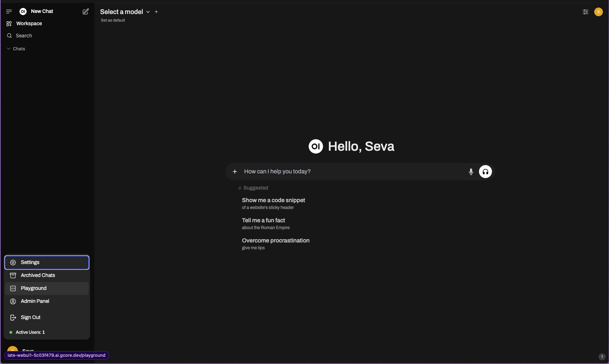Open chat controls via the sliders icon
Screen dimensions: 609x364
click(x=586, y=12)
